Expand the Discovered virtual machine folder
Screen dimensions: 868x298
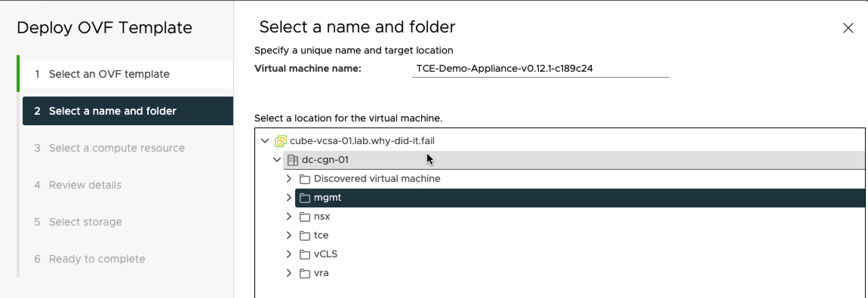(x=289, y=179)
